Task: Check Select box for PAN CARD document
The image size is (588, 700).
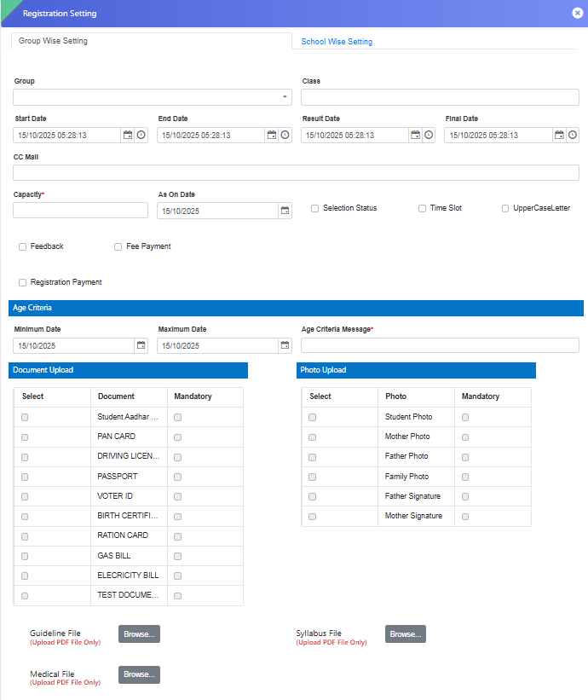Action: [x=25, y=437]
